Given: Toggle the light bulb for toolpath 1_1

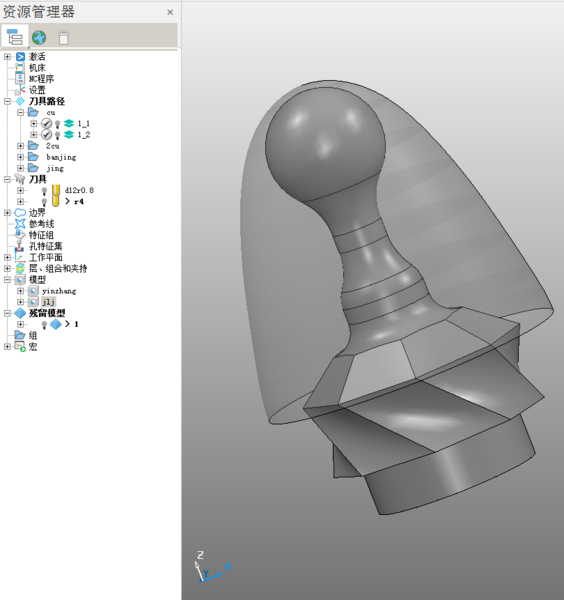Looking at the screenshot, I should (x=57, y=124).
